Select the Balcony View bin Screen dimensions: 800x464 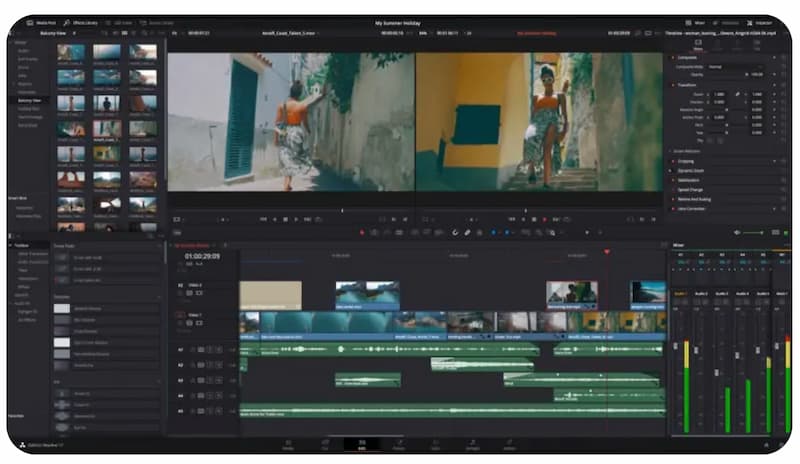pyautogui.click(x=29, y=100)
